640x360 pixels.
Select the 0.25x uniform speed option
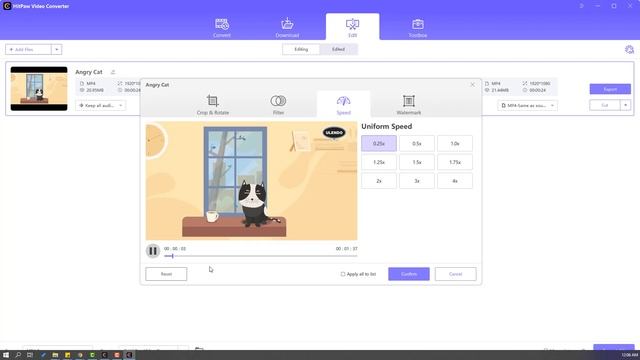379,143
